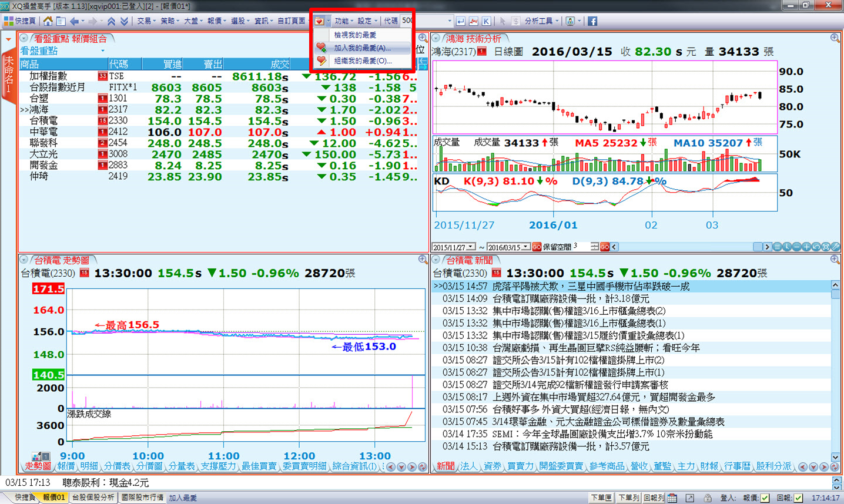The width and height of the screenshot is (844, 504).
Task: Click magnifier icon of 台積電 走勢圖 panel
Action: (423, 260)
